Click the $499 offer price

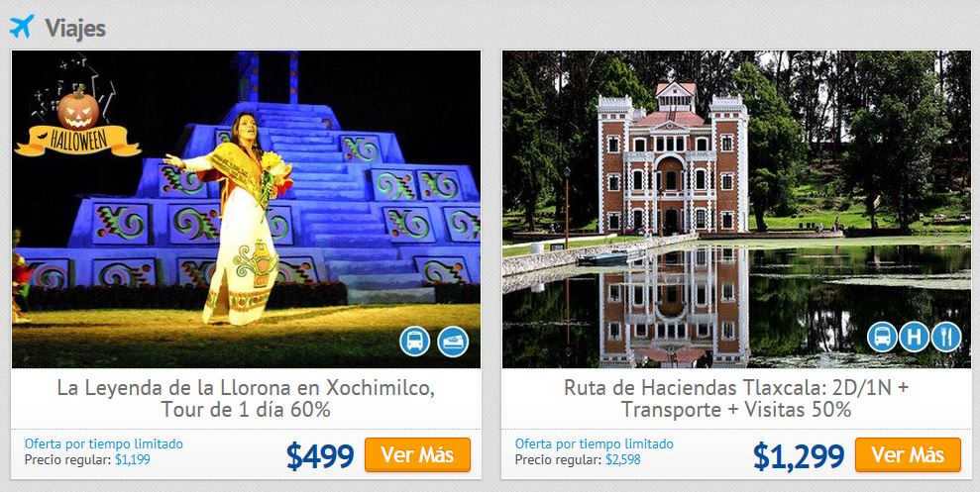320,455
